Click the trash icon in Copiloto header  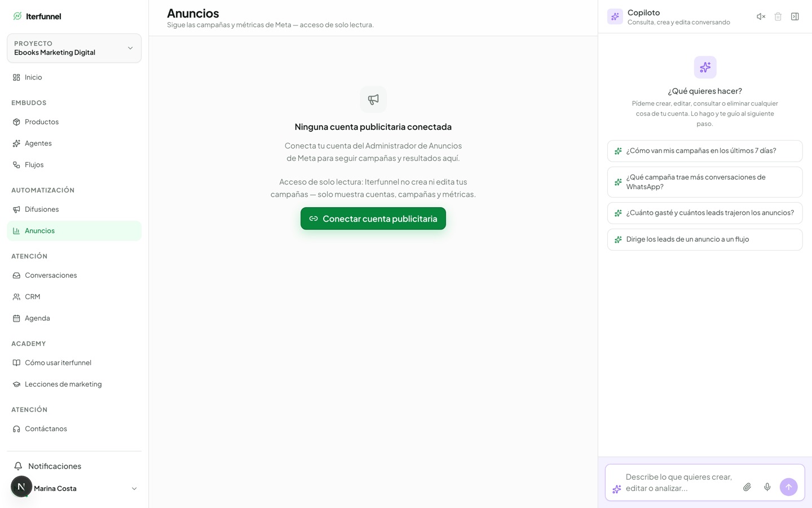click(778, 16)
